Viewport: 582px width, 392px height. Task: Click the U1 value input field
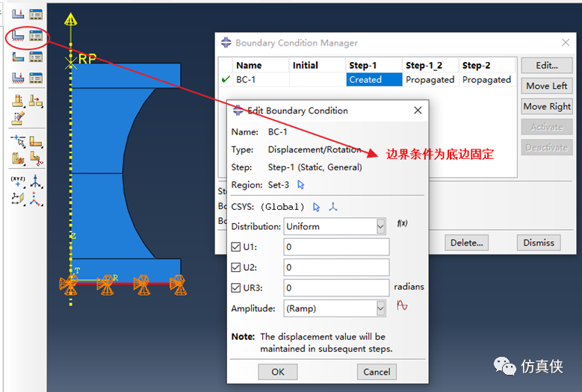coord(336,247)
